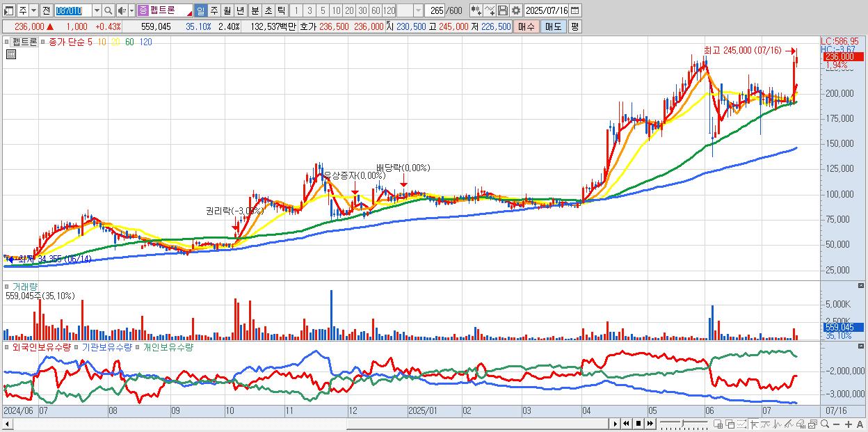Click the left scroll arrow on horizontal scrollbar
The image size is (868, 432).
[8, 424]
